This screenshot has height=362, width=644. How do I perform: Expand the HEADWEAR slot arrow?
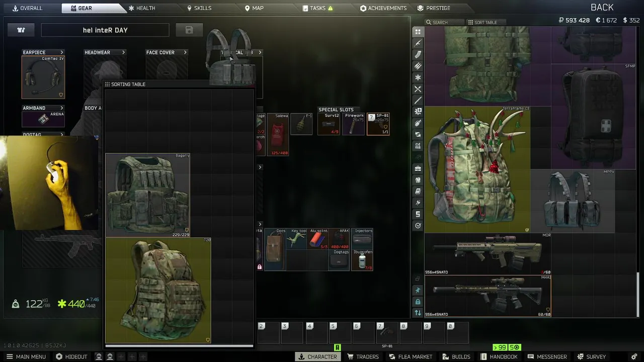click(123, 52)
